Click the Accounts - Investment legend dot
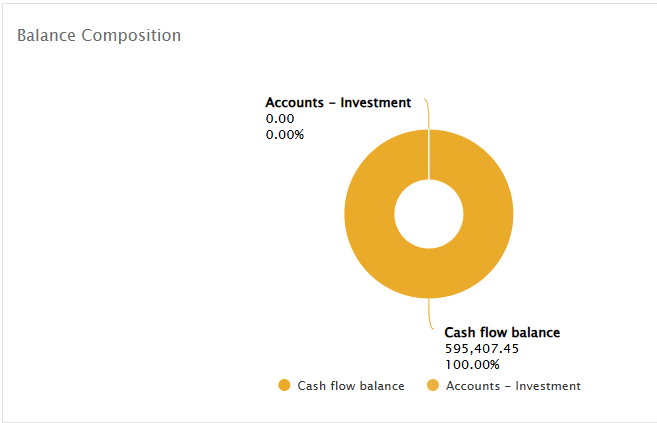Image resolution: width=657 pixels, height=423 pixels. 433,386
